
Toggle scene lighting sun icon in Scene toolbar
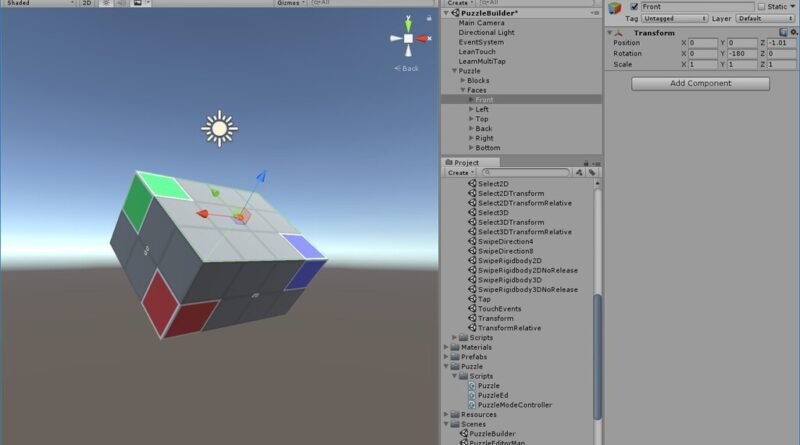pos(106,3)
